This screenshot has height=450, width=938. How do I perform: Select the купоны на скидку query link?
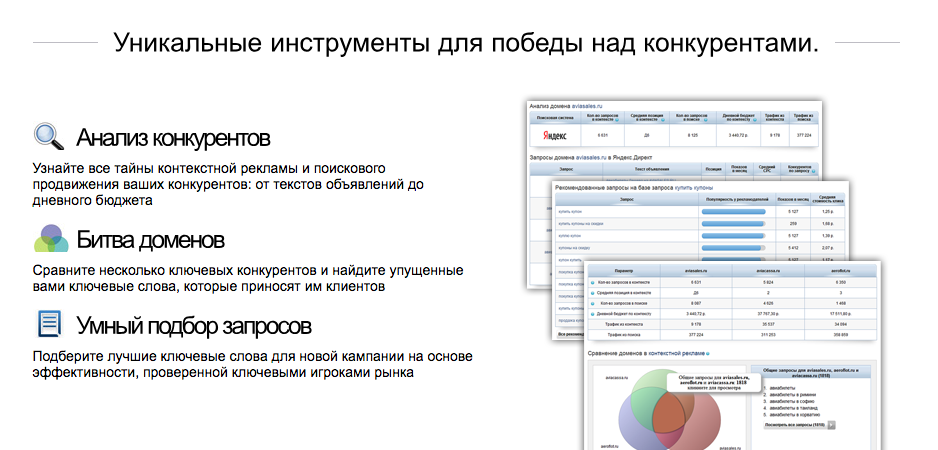(574, 248)
